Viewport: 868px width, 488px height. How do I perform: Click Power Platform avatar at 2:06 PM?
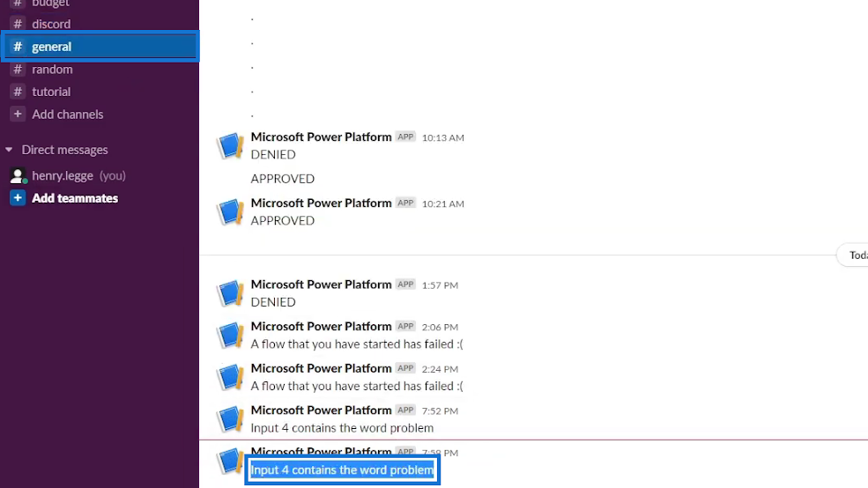(x=230, y=336)
